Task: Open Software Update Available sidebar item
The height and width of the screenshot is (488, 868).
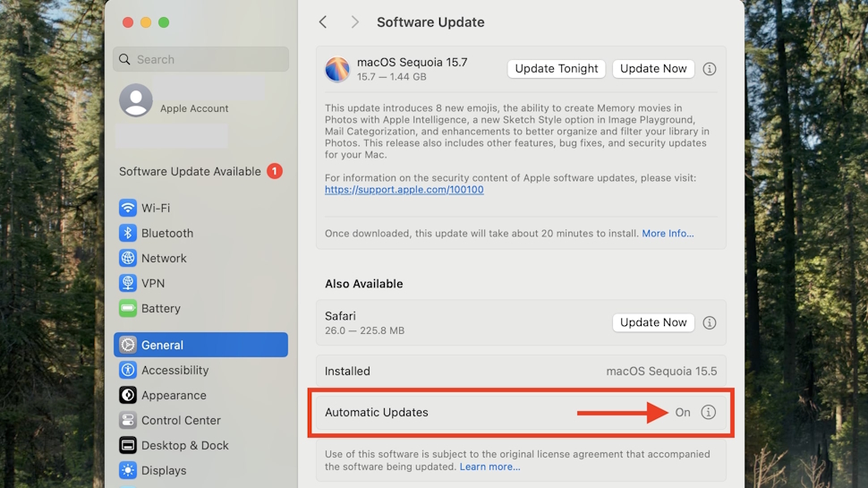Action: pos(201,171)
